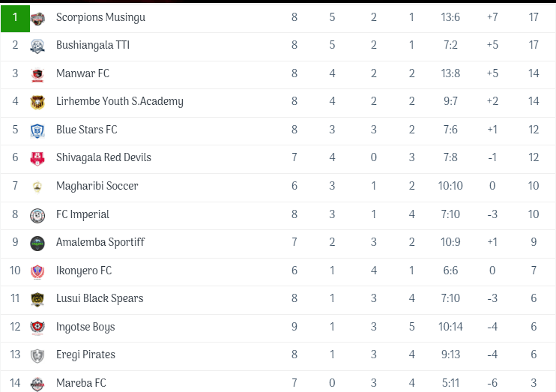Select the Eregi Pirates team name

tap(86, 355)
